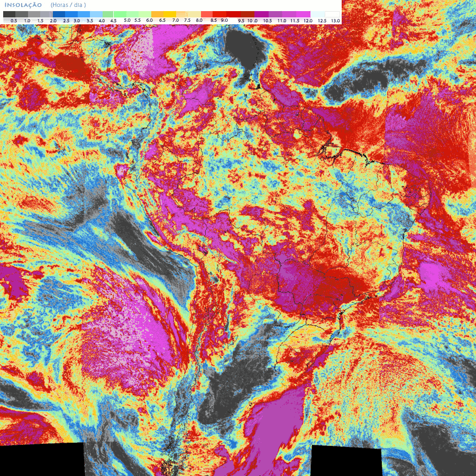Click the "(Horas / dia)" unit label

68,5
